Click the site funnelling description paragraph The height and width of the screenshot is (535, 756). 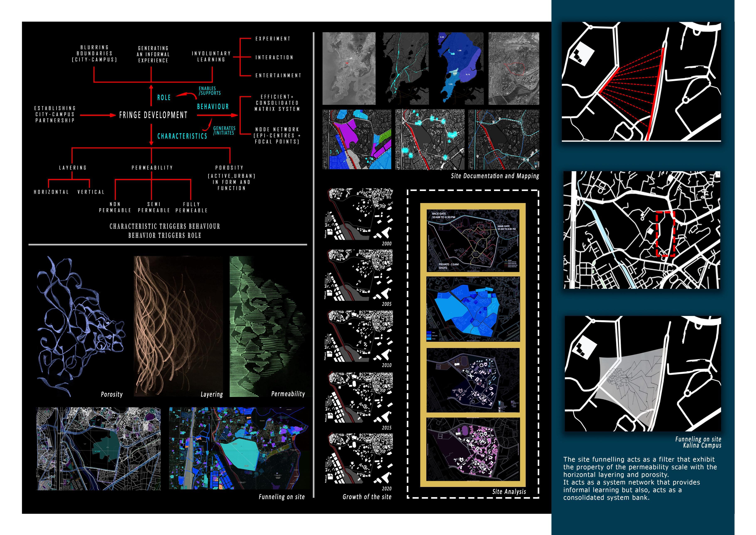click(640, 478)
